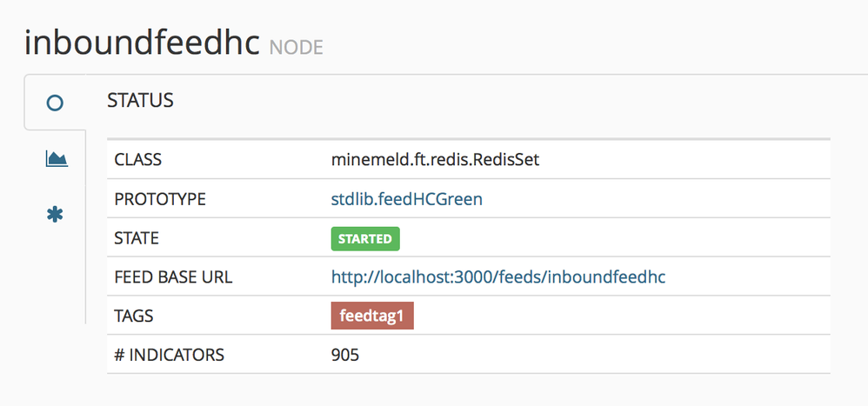Select the PROTOTYPE row label
868x406 pixels.
pyautogui.click(x=160, y=200)
